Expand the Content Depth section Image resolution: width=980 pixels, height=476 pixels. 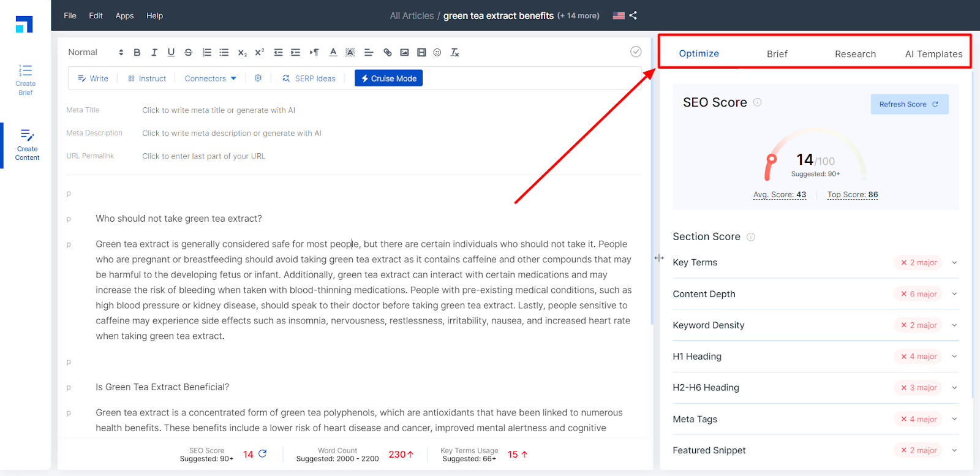tap(815, 294)
